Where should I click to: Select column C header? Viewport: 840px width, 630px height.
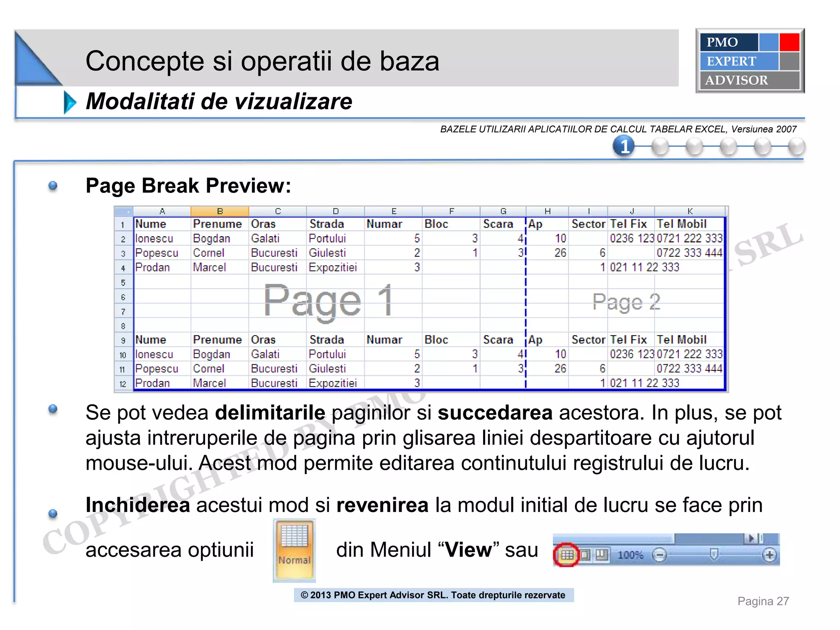(278, 211)
